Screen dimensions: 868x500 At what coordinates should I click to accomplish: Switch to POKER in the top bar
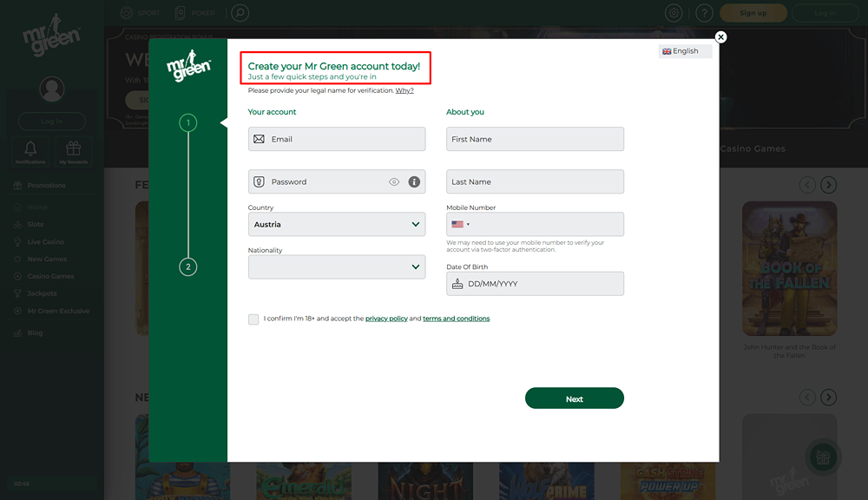[x=194, y=13]
